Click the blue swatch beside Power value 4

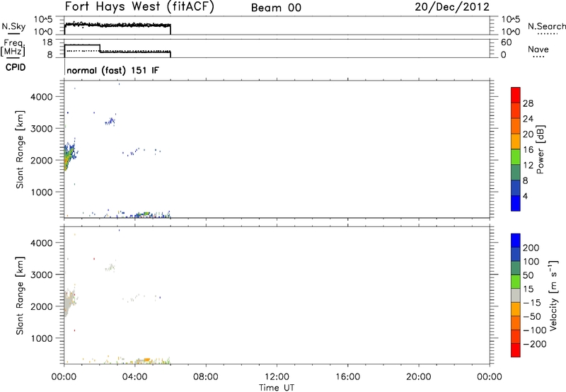pyautogui.click(x=516, y=203)
